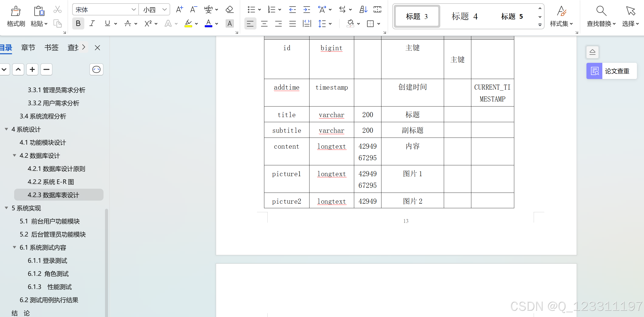Clear formatting with the eraser icon
This screenshot has width=644, height=317.
230,10
